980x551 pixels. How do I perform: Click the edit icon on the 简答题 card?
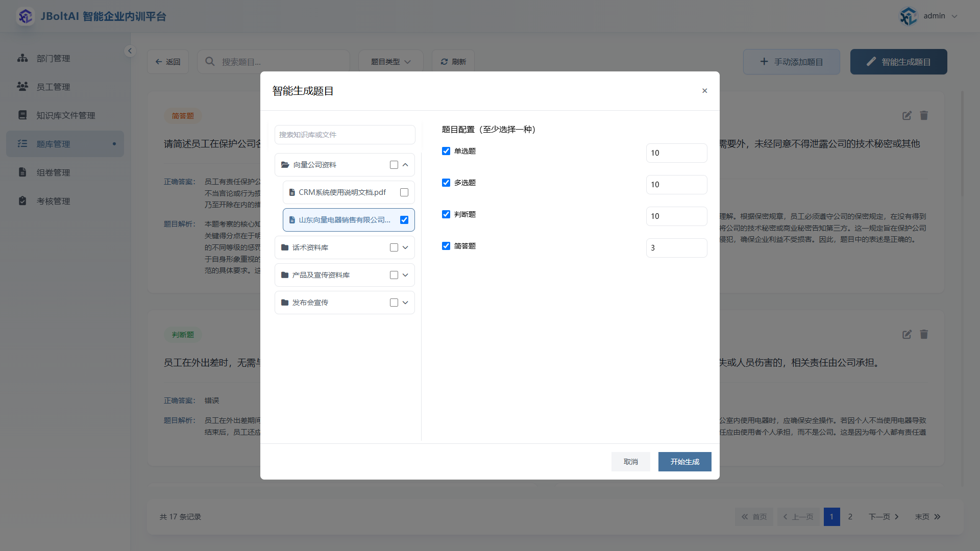(x=906, y=116)
